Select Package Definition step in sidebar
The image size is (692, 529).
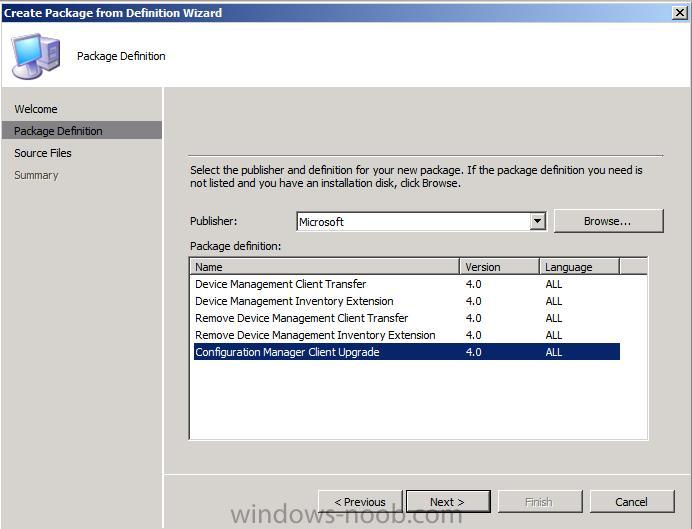click(x=82, y=131)
